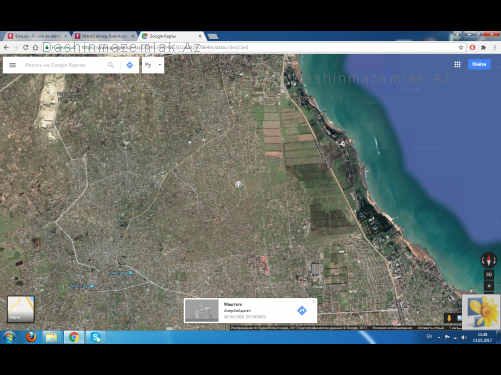
Task: Go back in Chrome
Action: (x=6, y=47)
